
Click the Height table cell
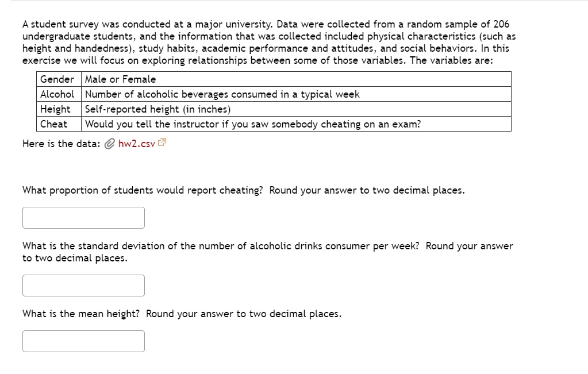[56, 109]
